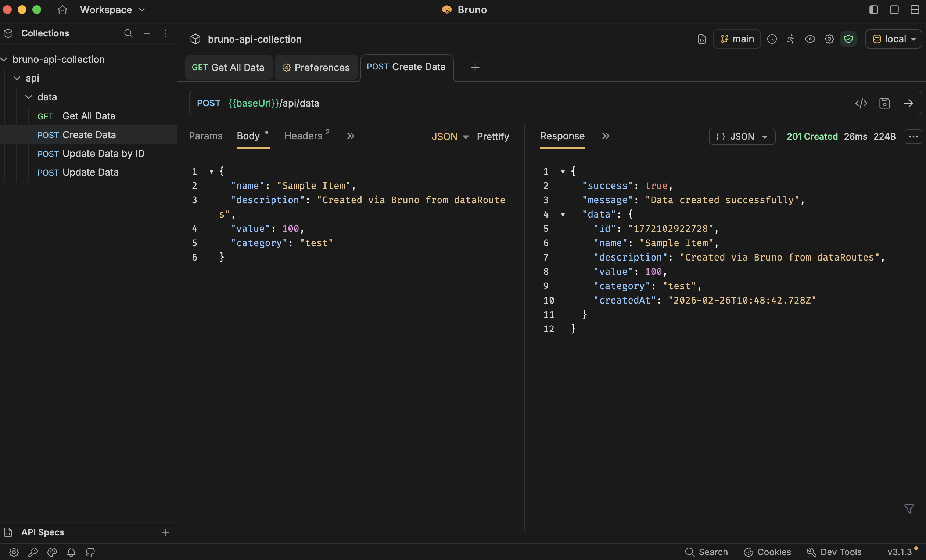
Task: Open the Headers tab of the request
Action: (x=303, y=136)
